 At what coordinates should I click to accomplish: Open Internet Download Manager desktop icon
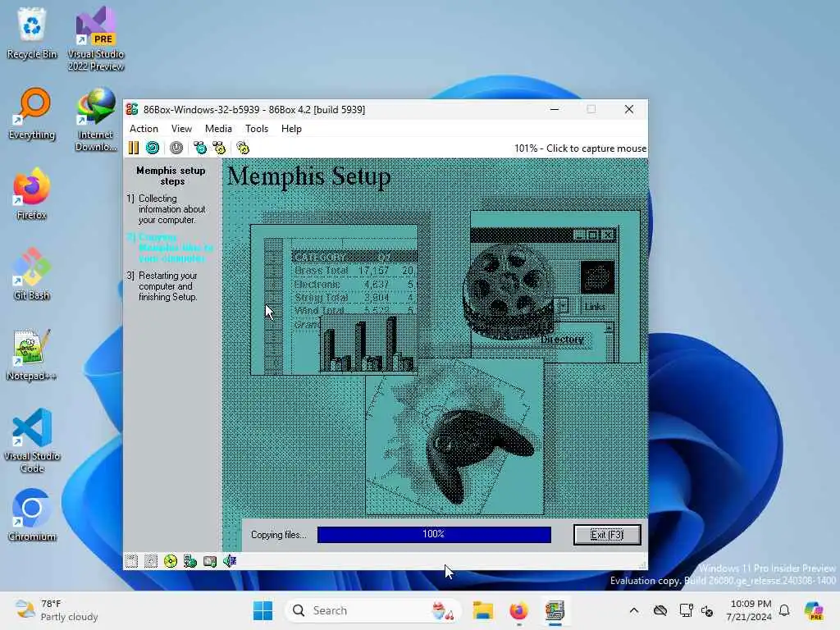tap(96, 120)
